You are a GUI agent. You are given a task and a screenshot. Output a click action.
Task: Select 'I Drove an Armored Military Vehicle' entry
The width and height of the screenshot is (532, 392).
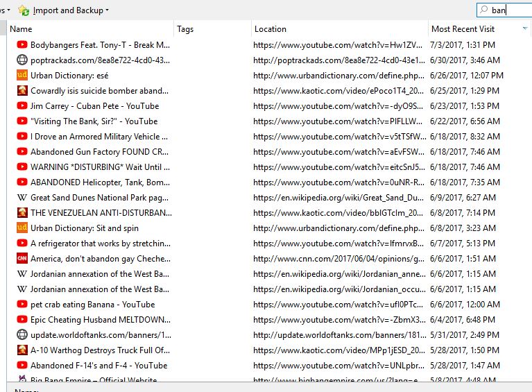[x=99, y=137]
